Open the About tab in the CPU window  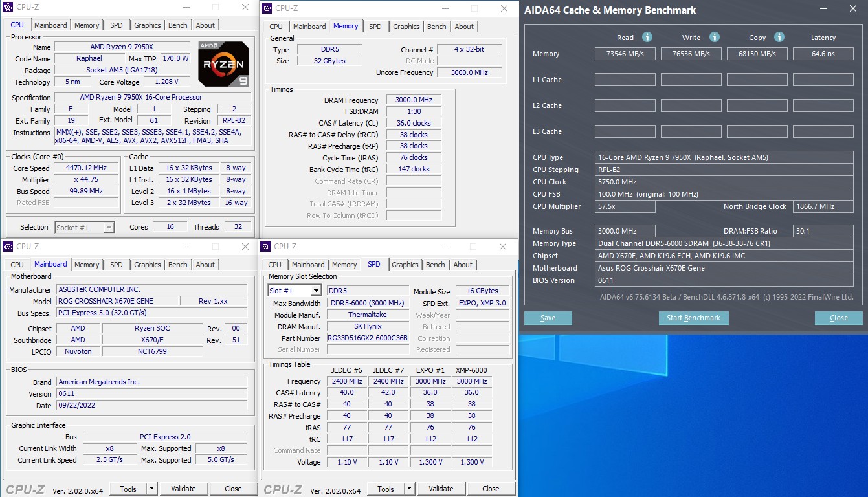(205, 25)
